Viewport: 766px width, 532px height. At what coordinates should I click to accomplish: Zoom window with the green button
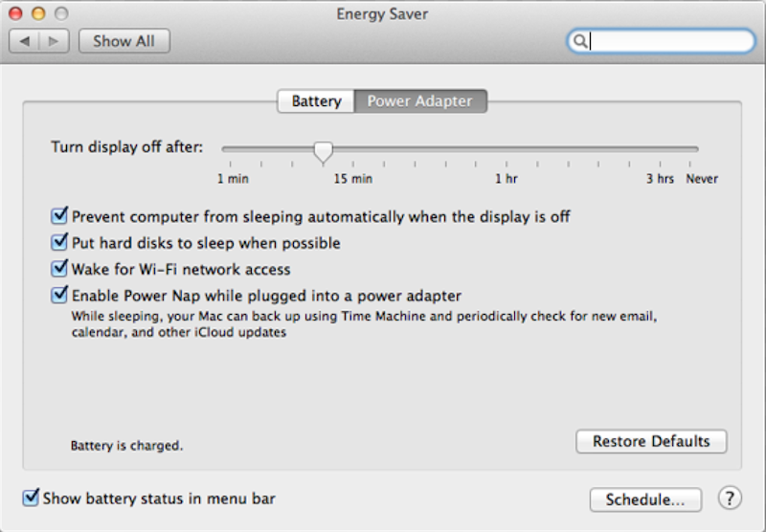60,14
